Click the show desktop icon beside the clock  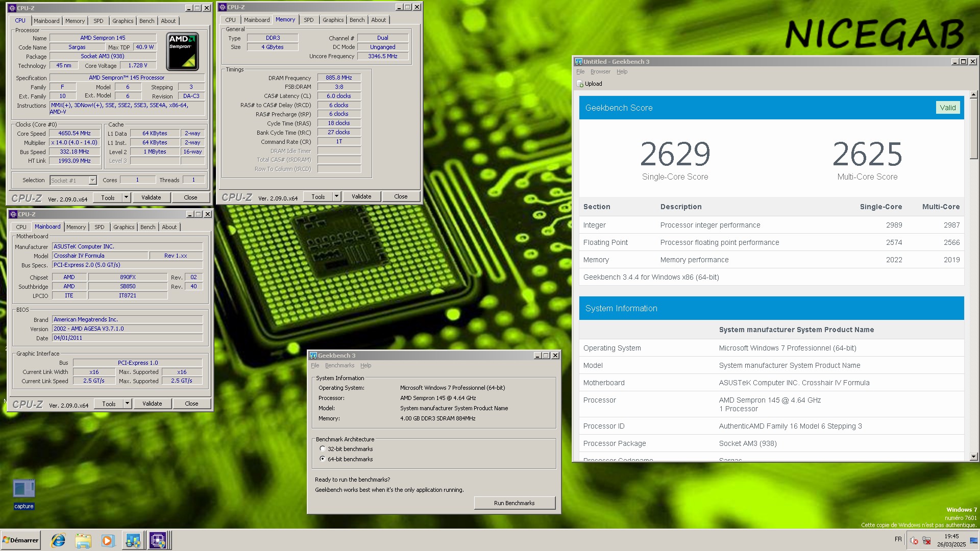(974, 541)
